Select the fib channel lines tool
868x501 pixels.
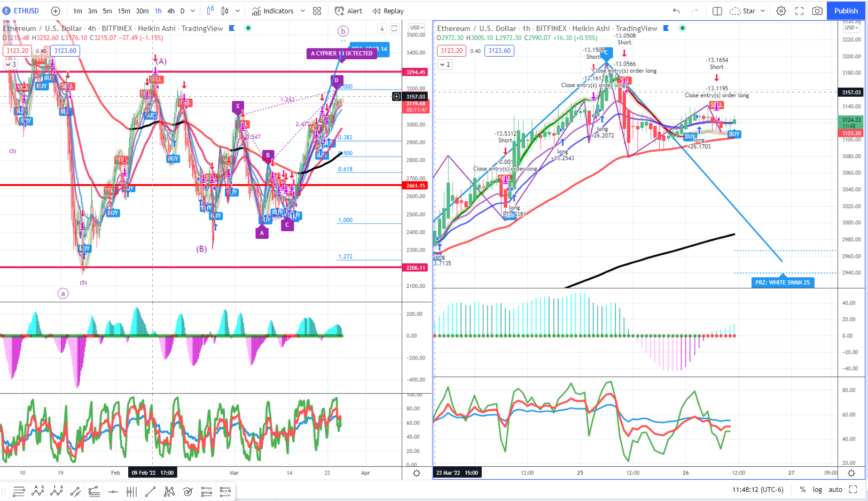pyautogui.click(x=94, y=491)
